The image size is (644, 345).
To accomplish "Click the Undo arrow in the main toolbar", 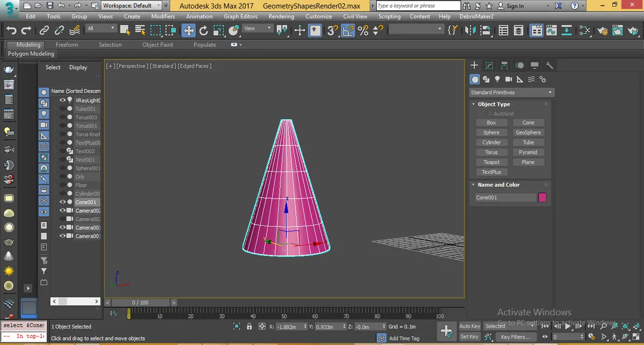I will [11, 31].
